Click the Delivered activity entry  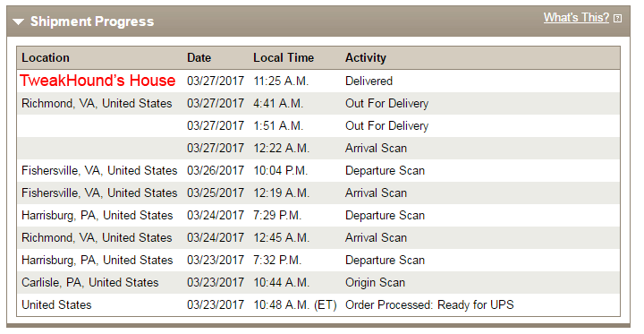click(369, 81)
